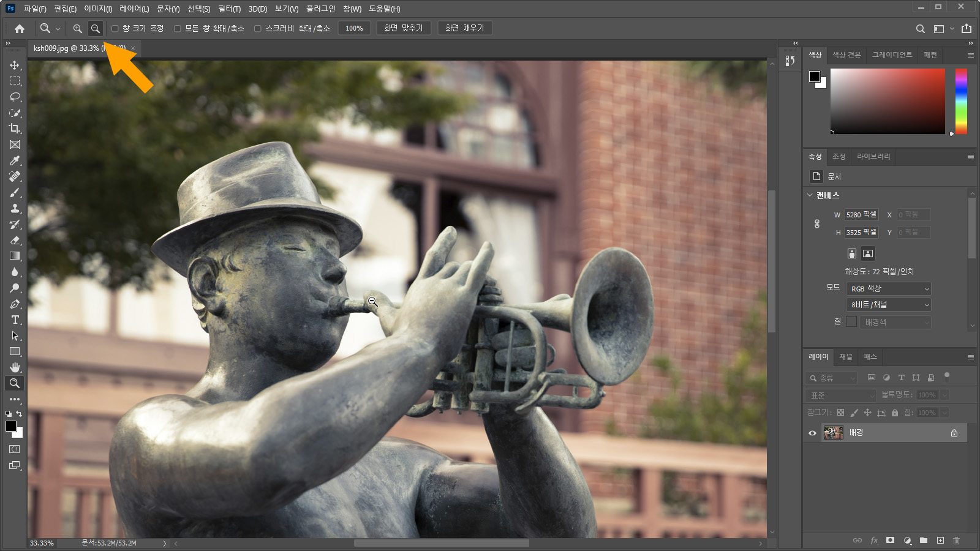Select the Path Selection tool
Image resolution: width=980 pixels, height=551 pixels.
pyautogui.click(x=15, y=335)
